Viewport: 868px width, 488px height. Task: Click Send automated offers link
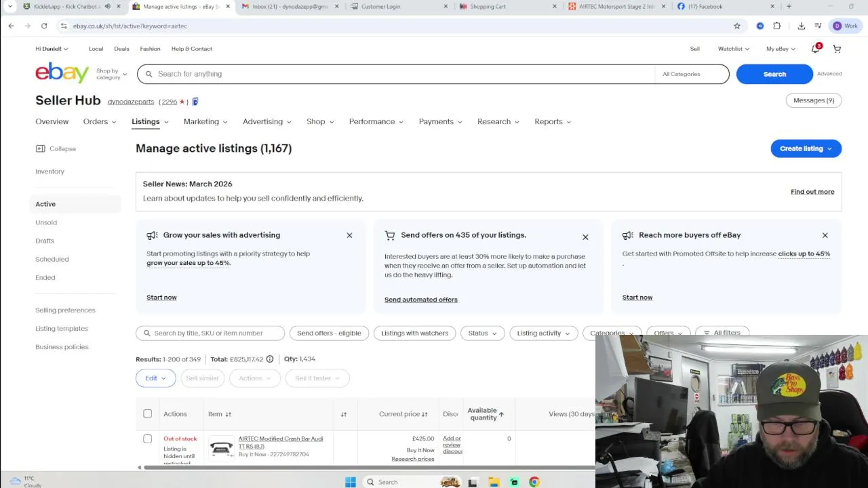pyautogui.click(x=421, y=300)
